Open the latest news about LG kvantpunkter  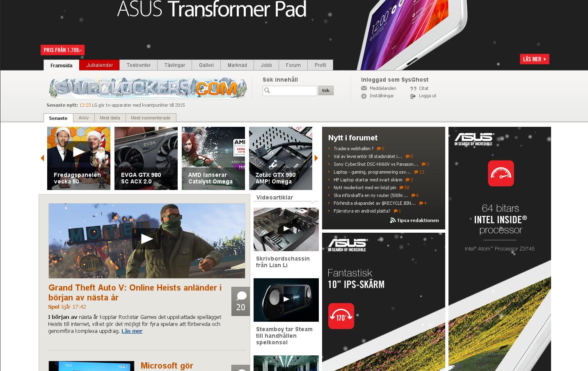coord(138,105)
